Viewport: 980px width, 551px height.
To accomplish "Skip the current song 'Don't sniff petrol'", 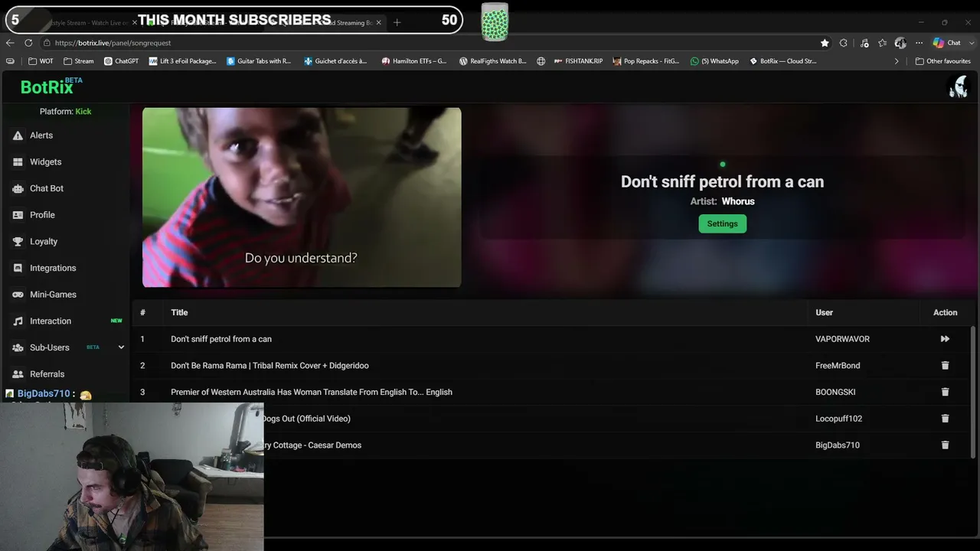I will tap(945, 339).
